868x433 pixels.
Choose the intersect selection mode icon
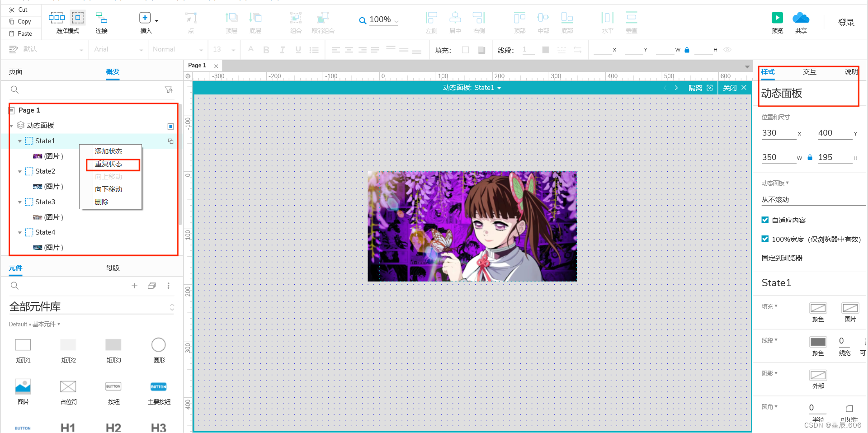pyautogui.click(x=57, y=18)
